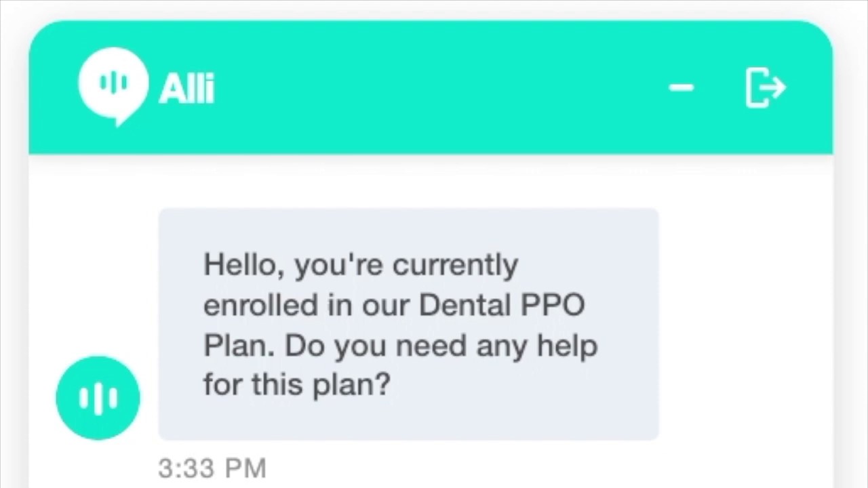
Task: Click the word "help" in the message
Action: coord(567,346)
